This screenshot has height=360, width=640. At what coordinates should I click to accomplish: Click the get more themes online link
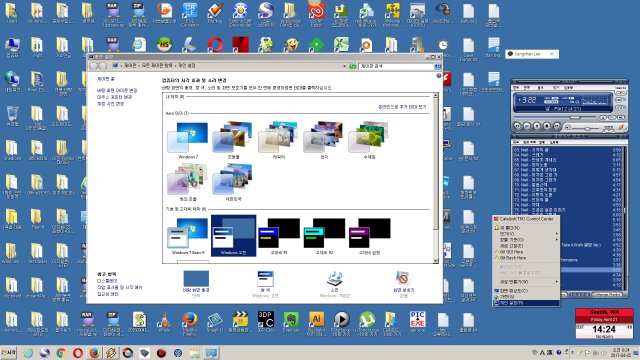(x=402, y=107)
